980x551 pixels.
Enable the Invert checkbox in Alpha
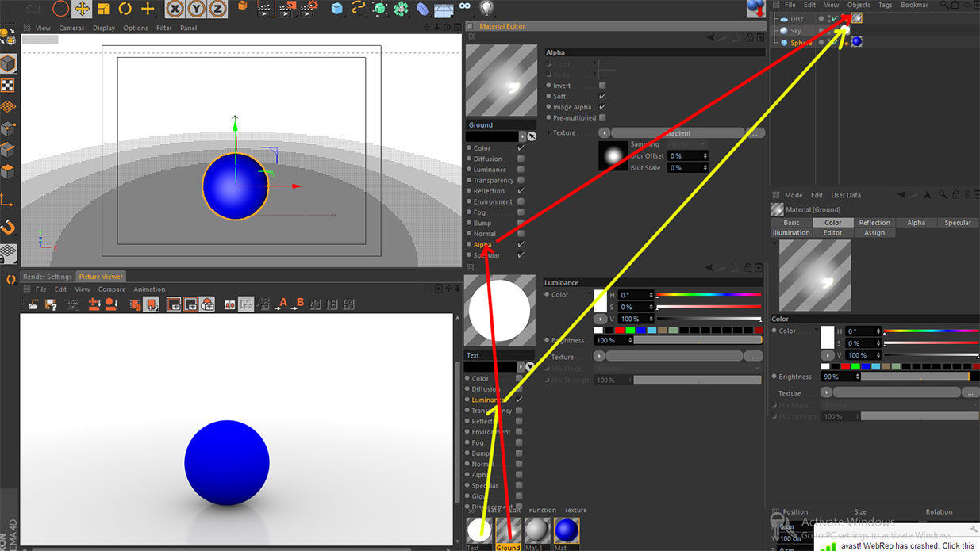click(602, 86)
